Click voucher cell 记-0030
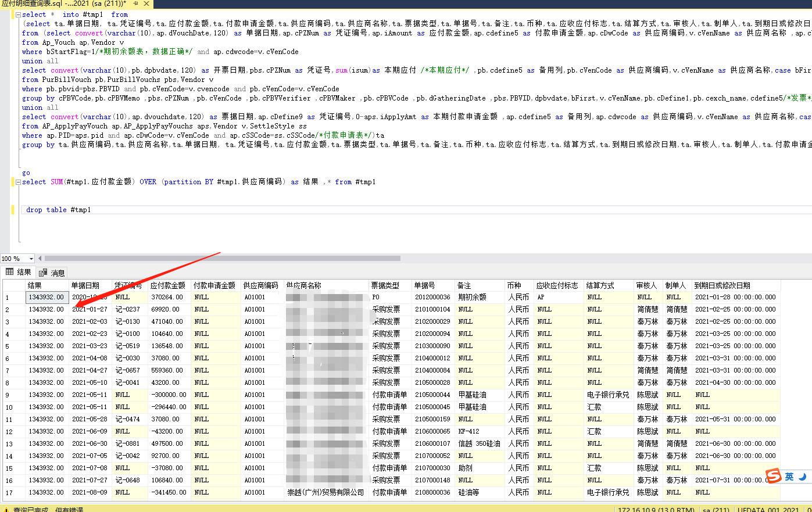This screenshot has height=512, width=812. pos(130,358)
